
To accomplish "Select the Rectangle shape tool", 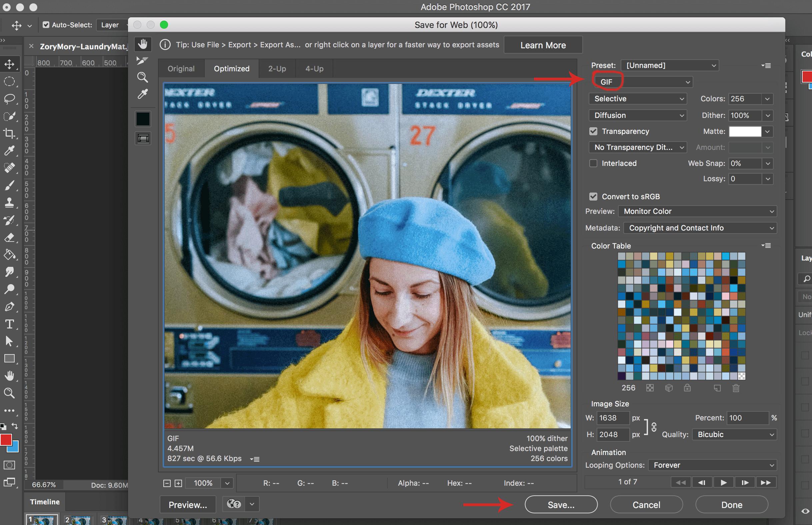I will [x=10, y=359].
